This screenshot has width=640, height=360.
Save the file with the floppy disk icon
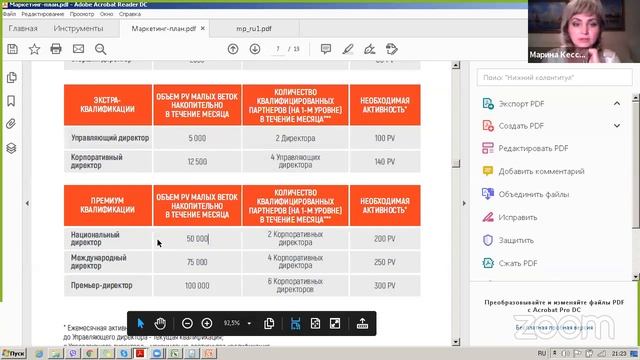point(13,49)
